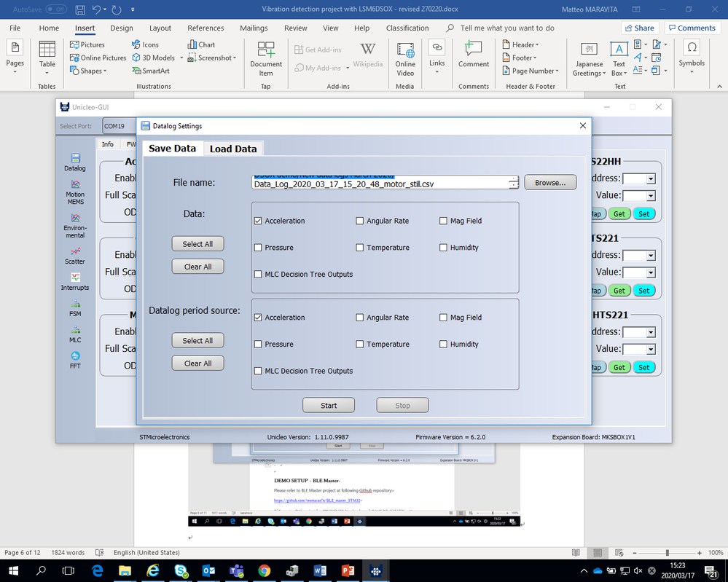Click the Wikipedia add-in icon
Viewport: 728px width, 582px height.
click(x=368, y=55)
